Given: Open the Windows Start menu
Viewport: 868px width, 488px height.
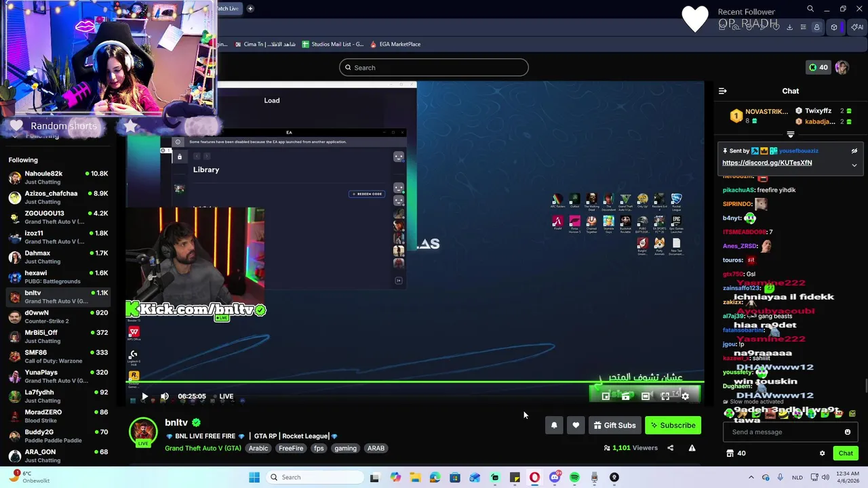Looking at the screenshot, I should coord(254,477).
